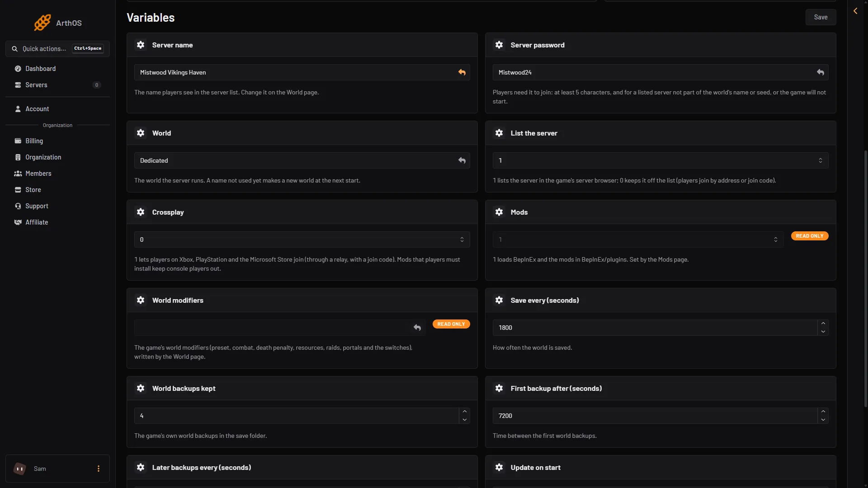Open the Mods value dropdown
Viewport: 868px width, 488px height.
638,239
